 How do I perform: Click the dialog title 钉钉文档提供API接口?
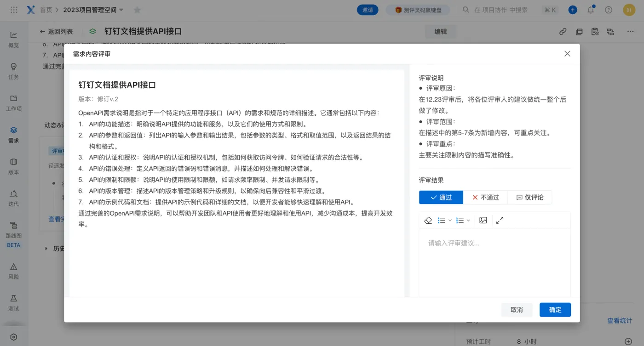pos(117,85)
